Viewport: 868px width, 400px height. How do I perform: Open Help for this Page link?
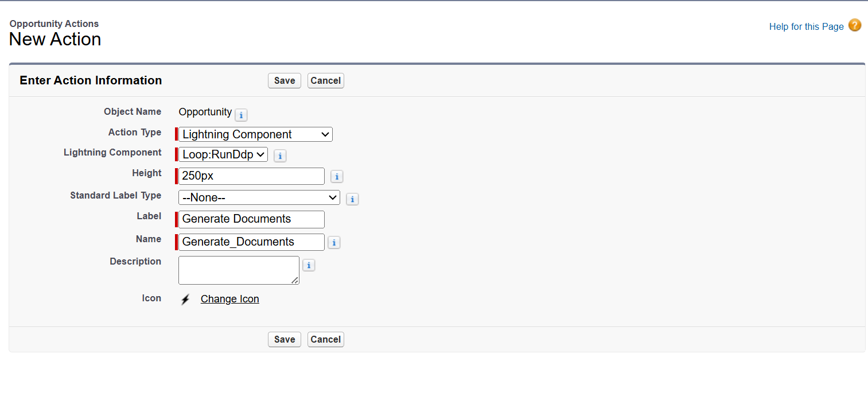pos(806,26)
